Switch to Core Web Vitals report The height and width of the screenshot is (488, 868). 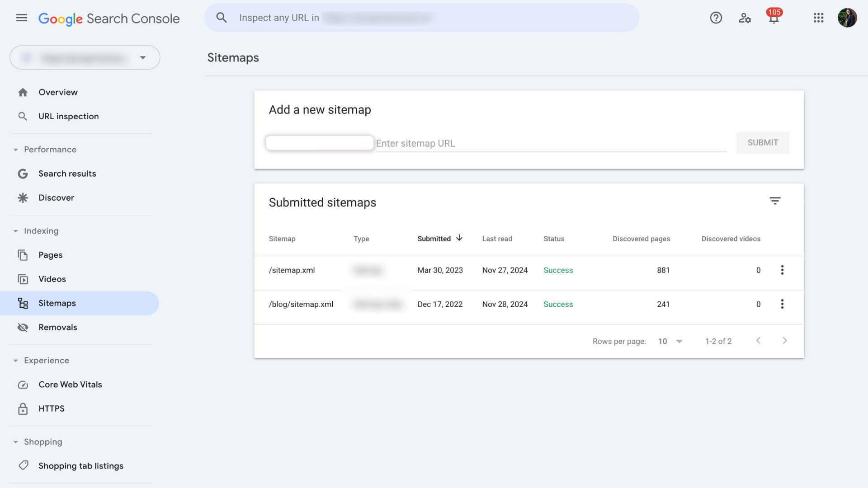coord(70,384)
